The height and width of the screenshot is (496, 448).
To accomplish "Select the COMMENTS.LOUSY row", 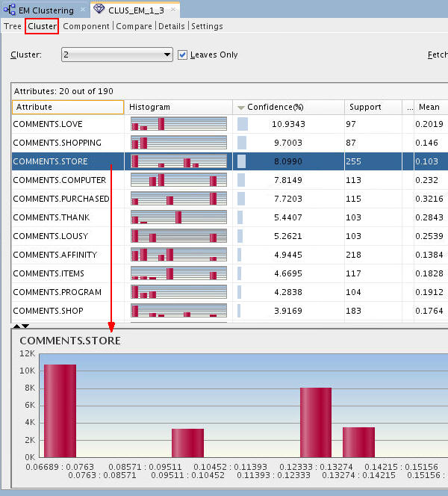I will [x=229, y=236].
